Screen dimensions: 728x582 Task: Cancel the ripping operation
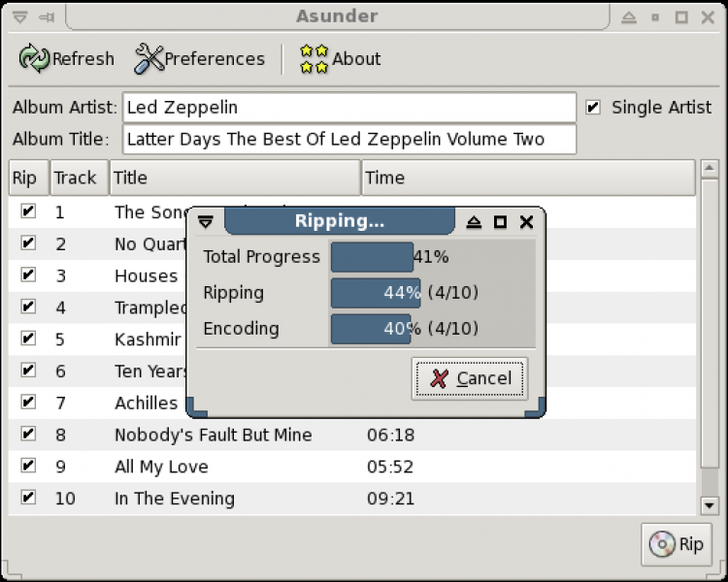click(x=470, y=378)
